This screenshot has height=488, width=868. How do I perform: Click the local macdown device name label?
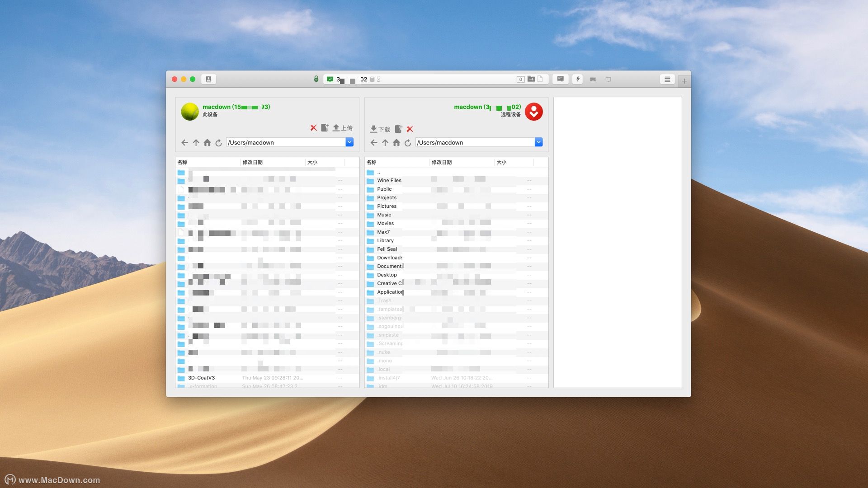point(236,107)
